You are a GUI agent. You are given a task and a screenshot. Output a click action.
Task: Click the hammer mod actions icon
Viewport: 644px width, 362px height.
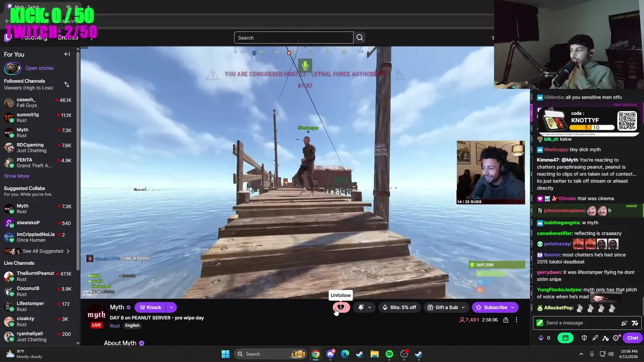point(605,338)
